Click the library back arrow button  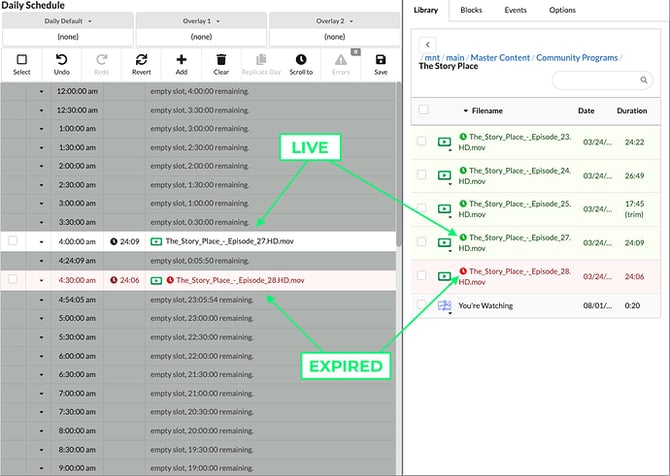[x=428, y=45]
